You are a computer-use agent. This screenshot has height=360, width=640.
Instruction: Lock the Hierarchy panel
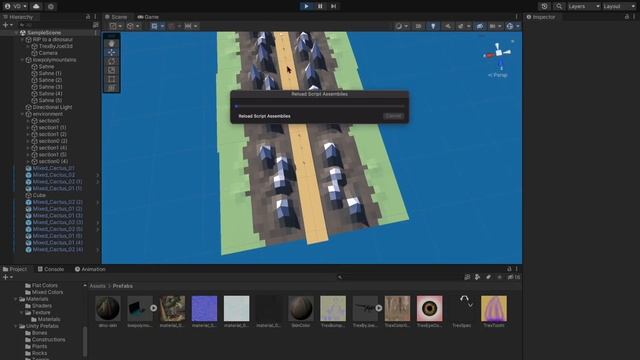(88, 17)
